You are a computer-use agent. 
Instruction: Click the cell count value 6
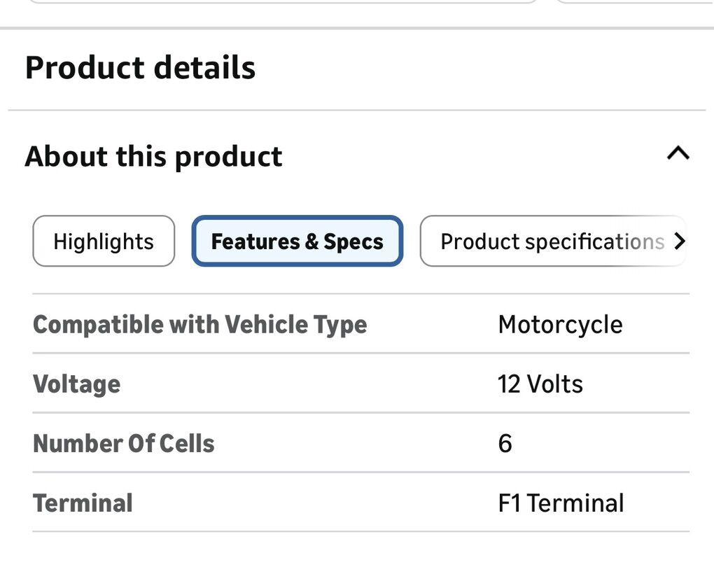coord(505,444)
